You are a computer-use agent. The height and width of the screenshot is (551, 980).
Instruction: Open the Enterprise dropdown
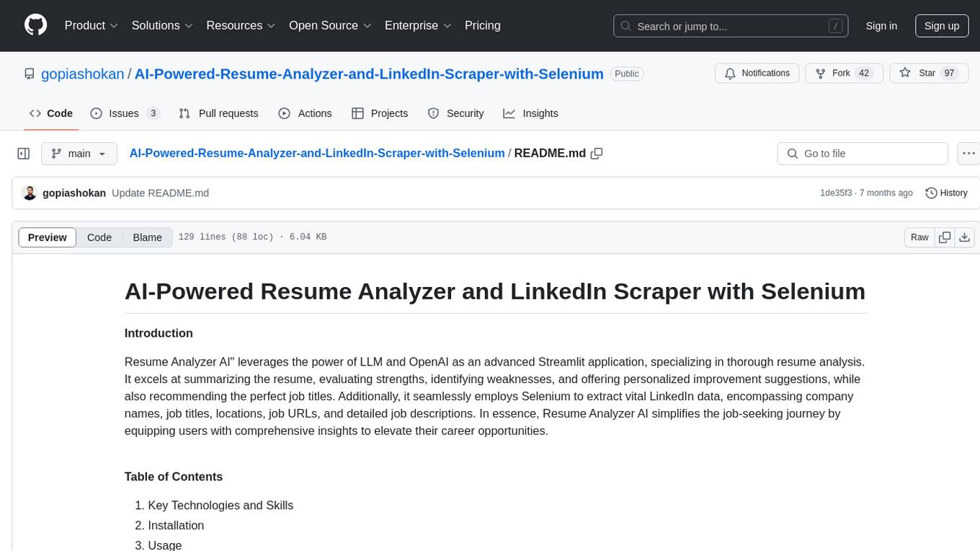(418, 25)
